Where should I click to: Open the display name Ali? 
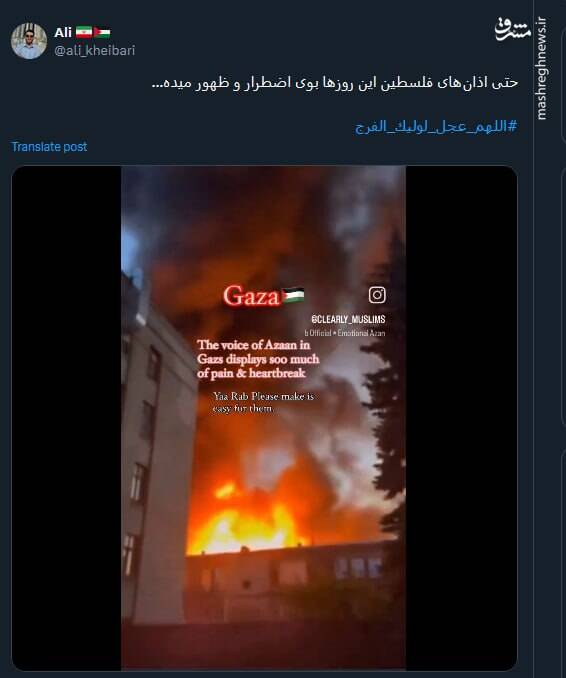pos(63,32)
